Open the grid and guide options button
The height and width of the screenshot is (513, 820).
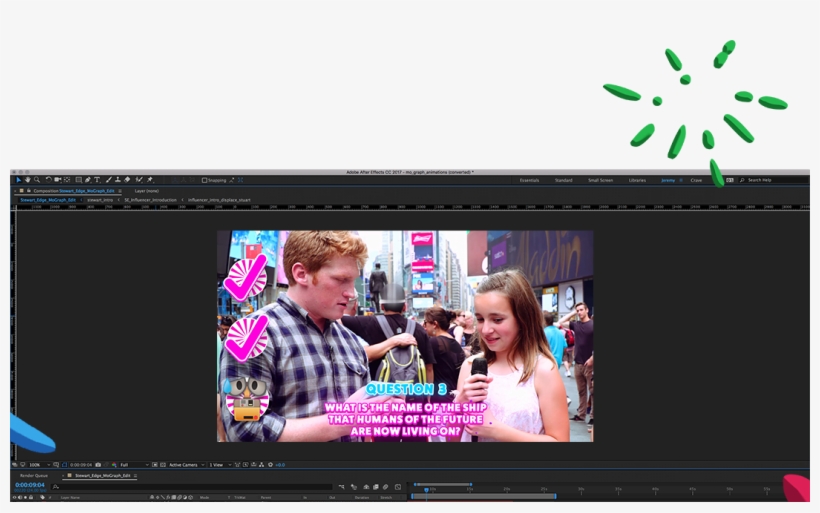click(x=56, y=464)
